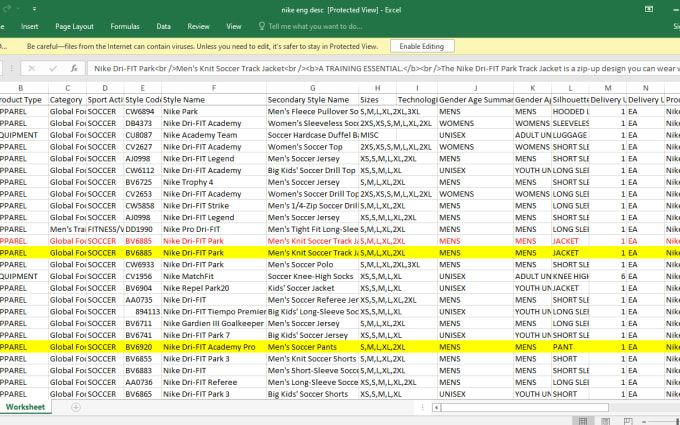Select cell 'Nike Repel Park20'
The height and width of the screenshot is (425, 680).
(214, 288)
